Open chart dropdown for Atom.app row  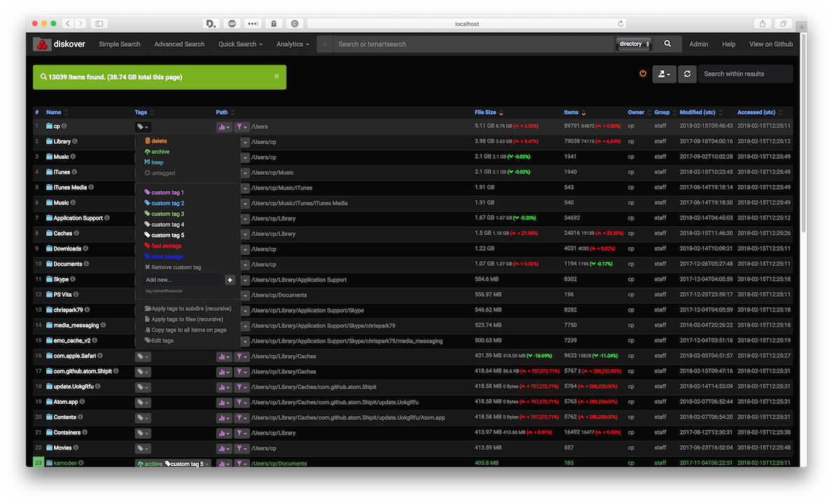tap(223, 402)
